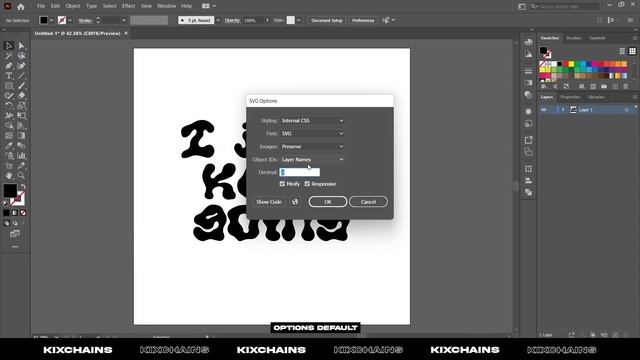
Task: Click target circle for Layer 1
Action: pyautogui.click(x=627, y=110)
